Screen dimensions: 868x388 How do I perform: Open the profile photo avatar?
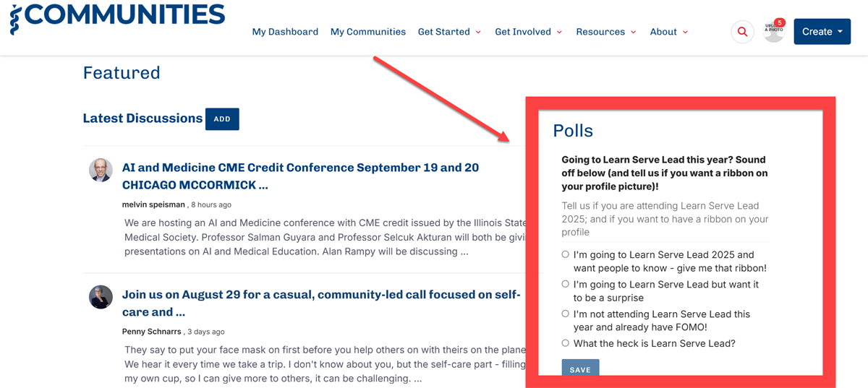772,33
